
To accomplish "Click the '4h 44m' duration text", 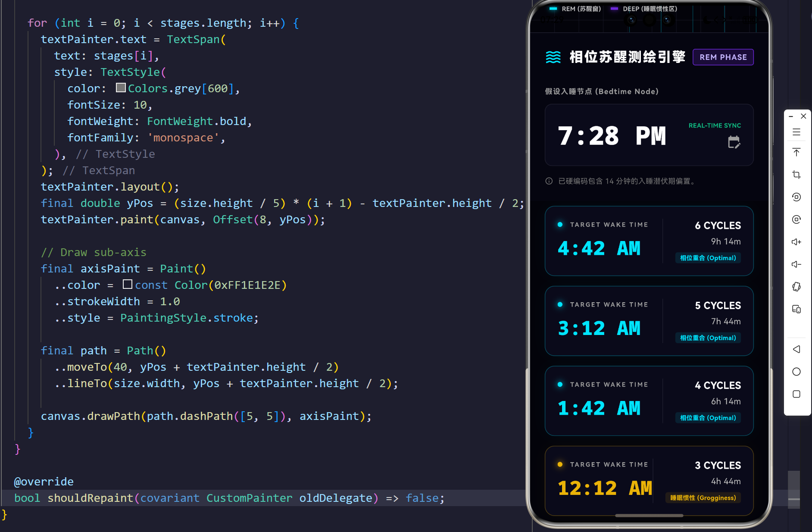I will (x=726, y=481).
